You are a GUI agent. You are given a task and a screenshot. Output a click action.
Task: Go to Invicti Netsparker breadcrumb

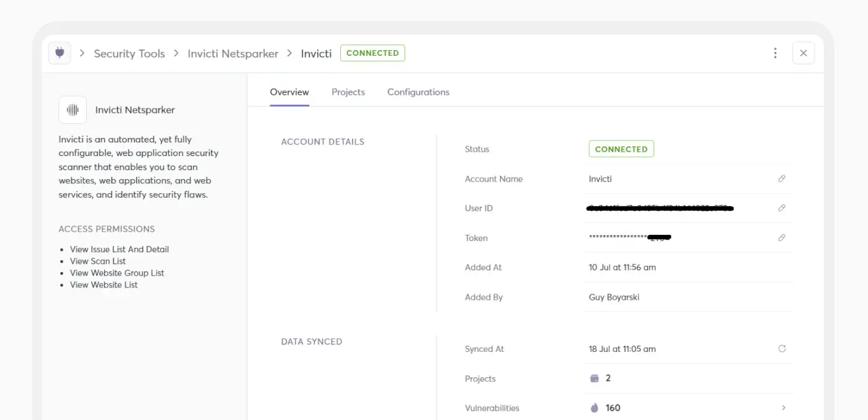point(233,53)
